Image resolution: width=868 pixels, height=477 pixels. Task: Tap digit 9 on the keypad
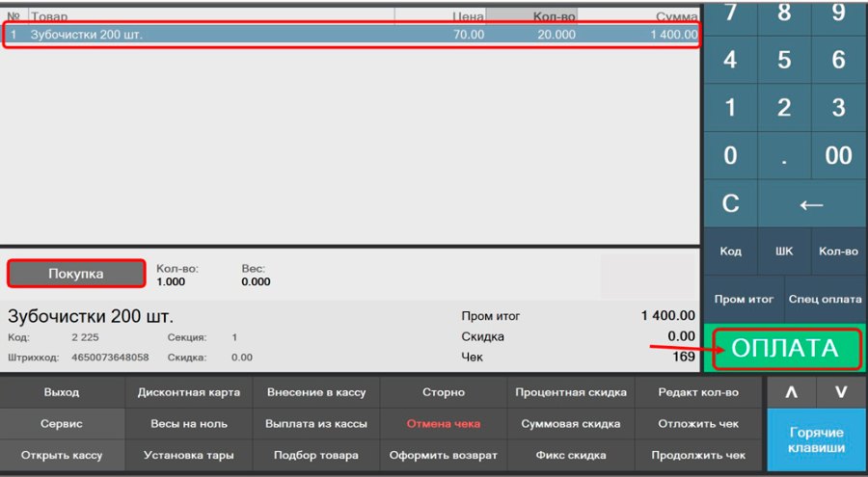point(839,17)
